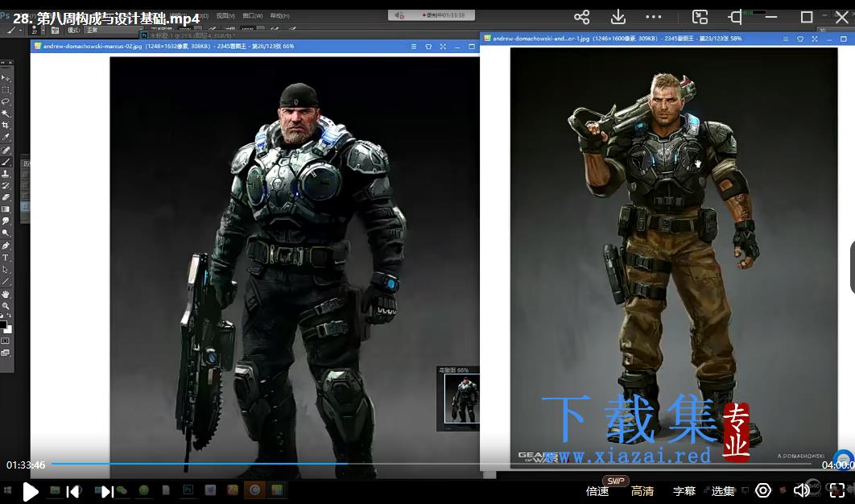Select the Gradient tool
Screen dimensions: 855x504
[x=6, y=209]
